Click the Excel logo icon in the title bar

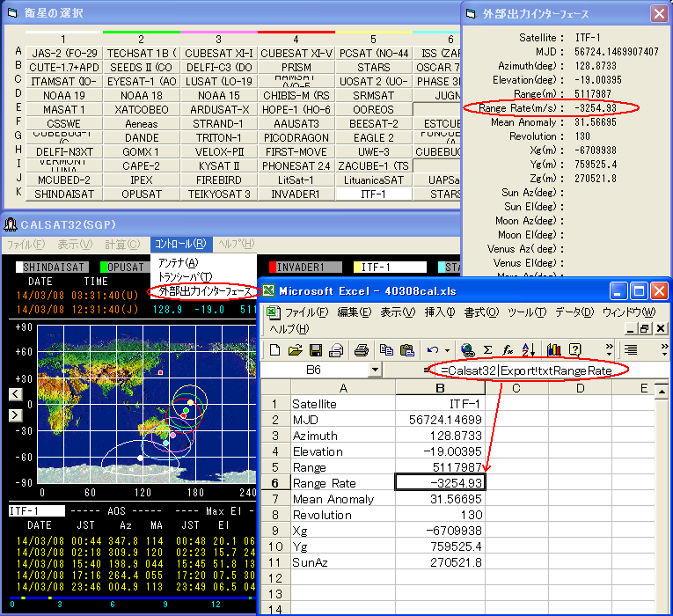268,290
